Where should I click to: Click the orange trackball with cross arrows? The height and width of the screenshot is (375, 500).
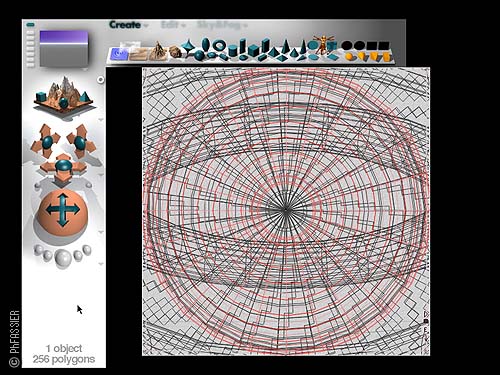63,212
